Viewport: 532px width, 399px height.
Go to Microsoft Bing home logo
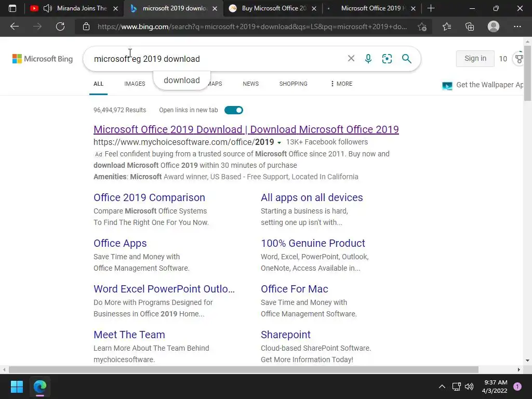click(x=43, y=59)
